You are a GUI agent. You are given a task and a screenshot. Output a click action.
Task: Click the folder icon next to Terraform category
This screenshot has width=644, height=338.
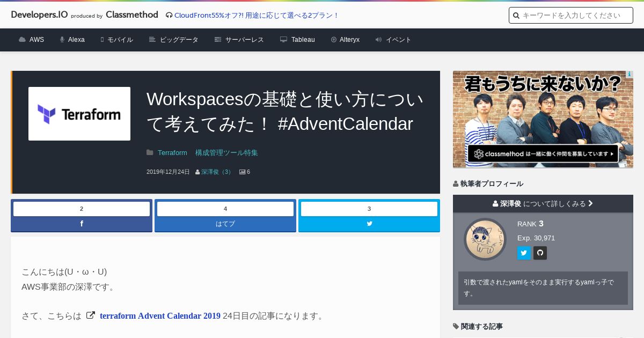click(150, 153)
